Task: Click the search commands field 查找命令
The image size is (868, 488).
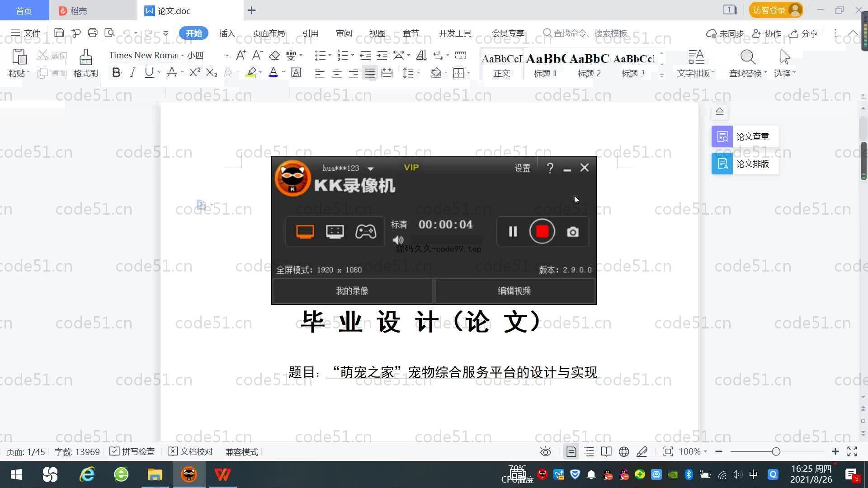Action: 585,33
